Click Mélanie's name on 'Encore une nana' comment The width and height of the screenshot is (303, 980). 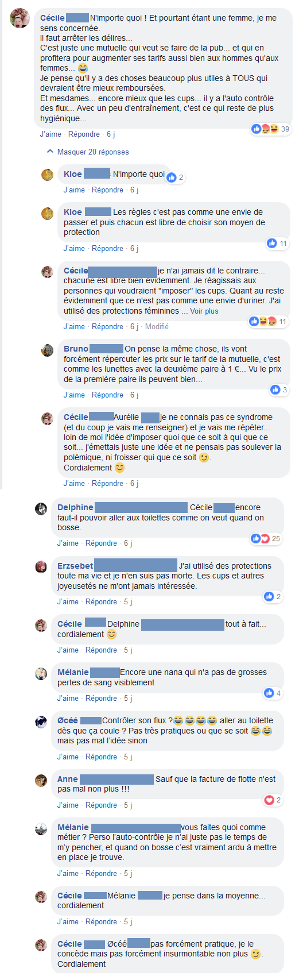click(x=73, y=672)
